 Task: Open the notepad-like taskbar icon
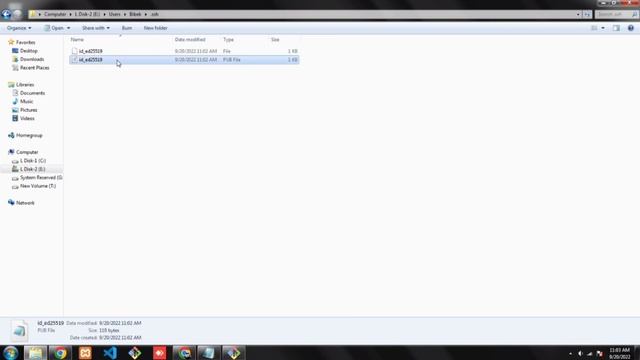point(209,353)
